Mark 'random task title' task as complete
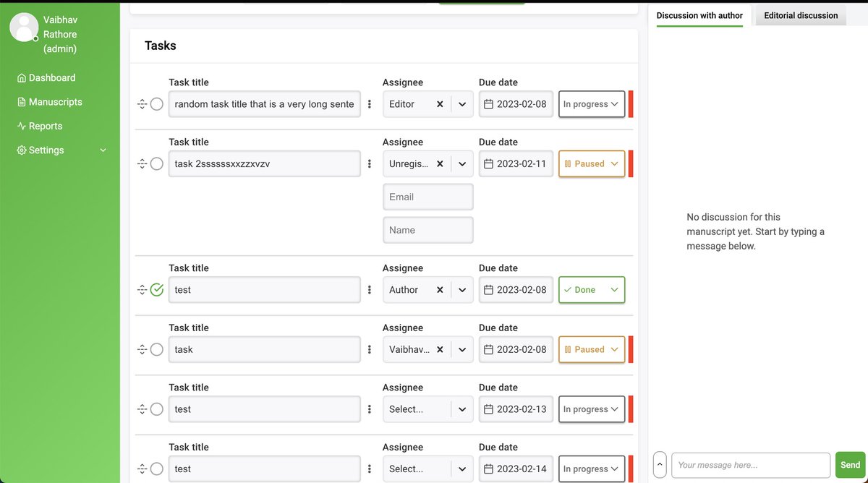 [x=157, y=104]
